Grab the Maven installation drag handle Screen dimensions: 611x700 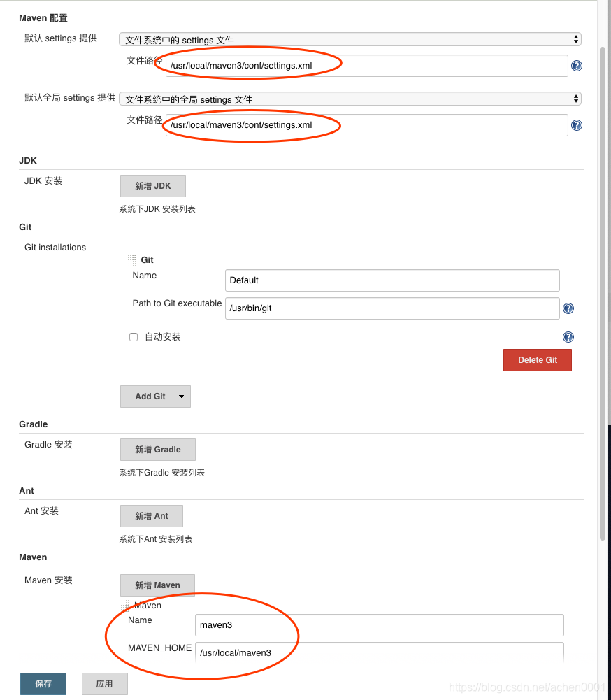pos(125,606)
